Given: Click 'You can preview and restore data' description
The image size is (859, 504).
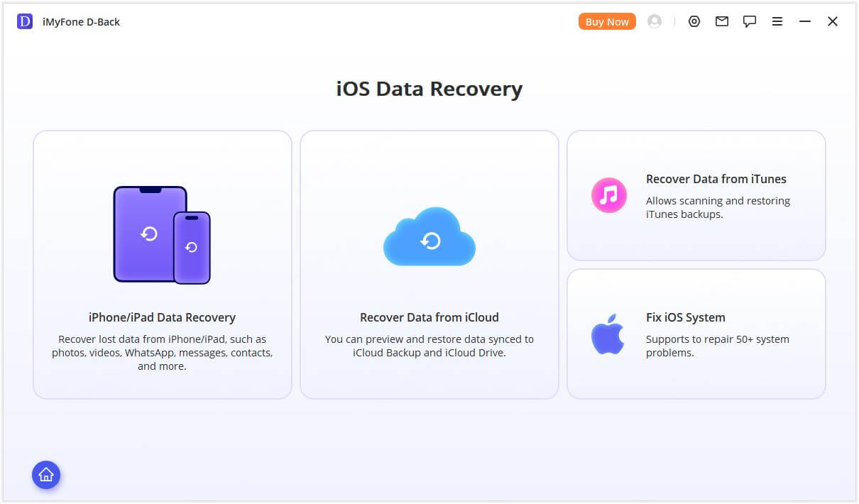Looking at the screenshot, I should [x=429, y=346].
